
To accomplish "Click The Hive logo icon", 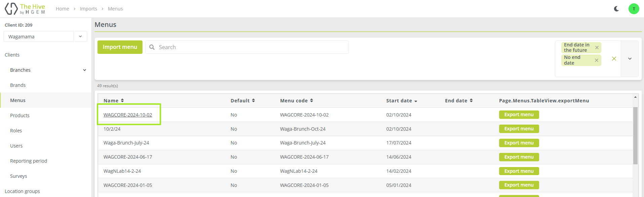I will coord(11,9).
